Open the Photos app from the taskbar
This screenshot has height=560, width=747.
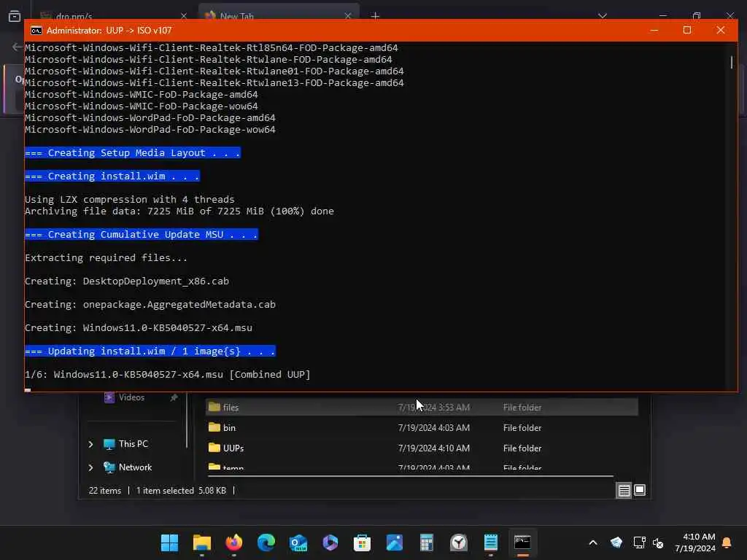pyautogui.click(x=395, y=542)
